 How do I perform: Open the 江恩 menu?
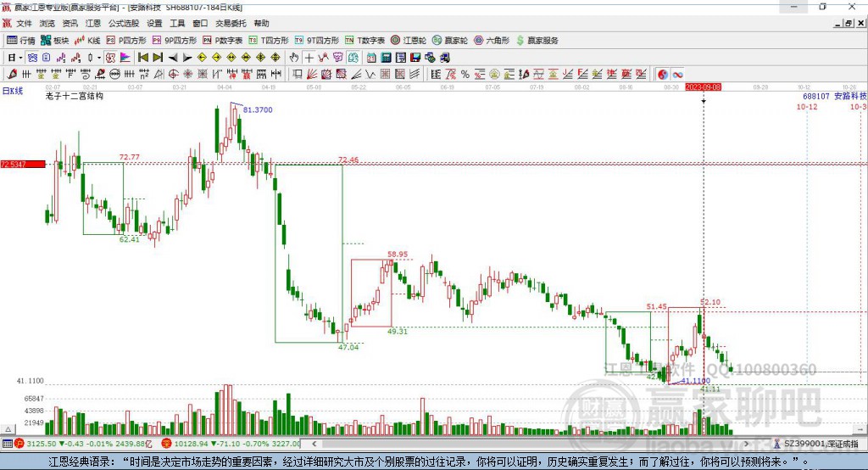(x=93, y=23)
